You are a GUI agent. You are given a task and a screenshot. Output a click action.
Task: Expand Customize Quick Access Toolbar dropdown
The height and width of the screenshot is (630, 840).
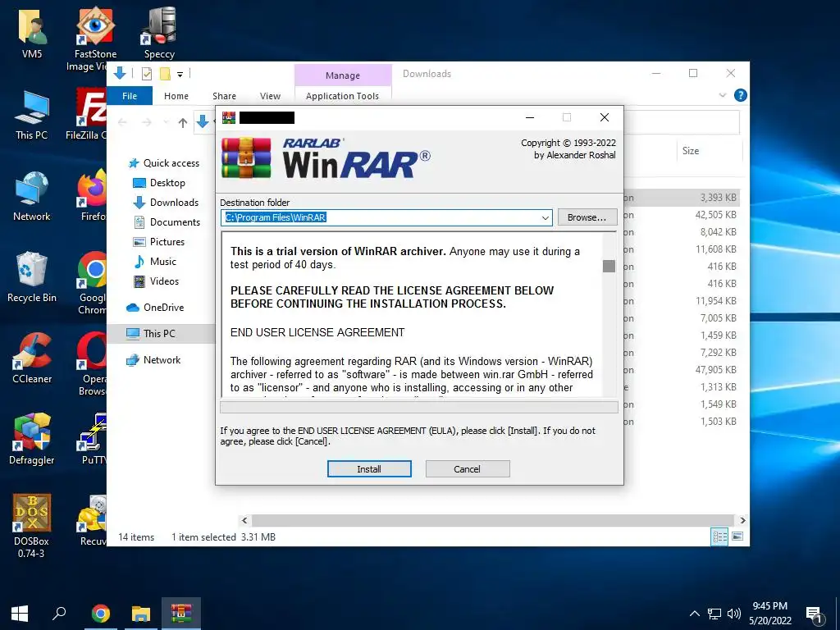pyautogui.click(x=180, y=75)
